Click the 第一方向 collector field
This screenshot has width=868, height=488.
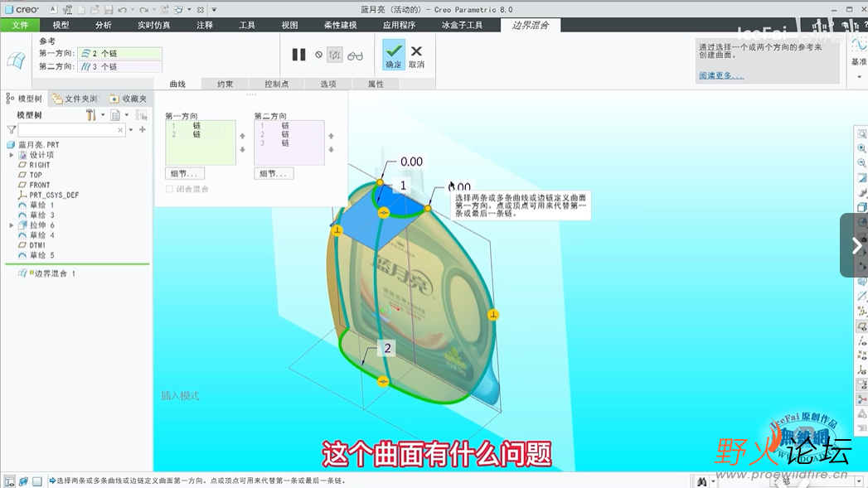tap(119, 53)
